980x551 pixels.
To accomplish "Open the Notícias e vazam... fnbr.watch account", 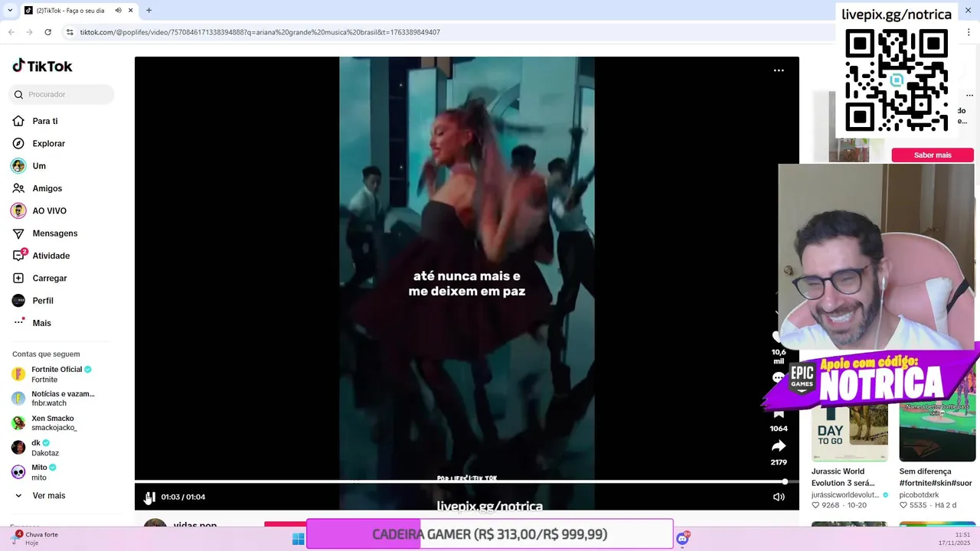I will tap(54, 398).
